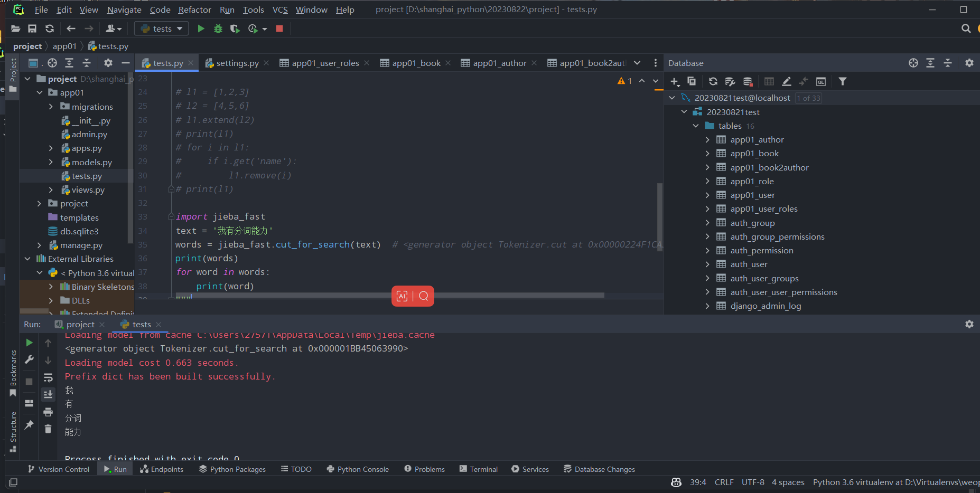Collapse the tables node in Database
The width and height of the screenshot is (980, 493).
tap(695, 126)
